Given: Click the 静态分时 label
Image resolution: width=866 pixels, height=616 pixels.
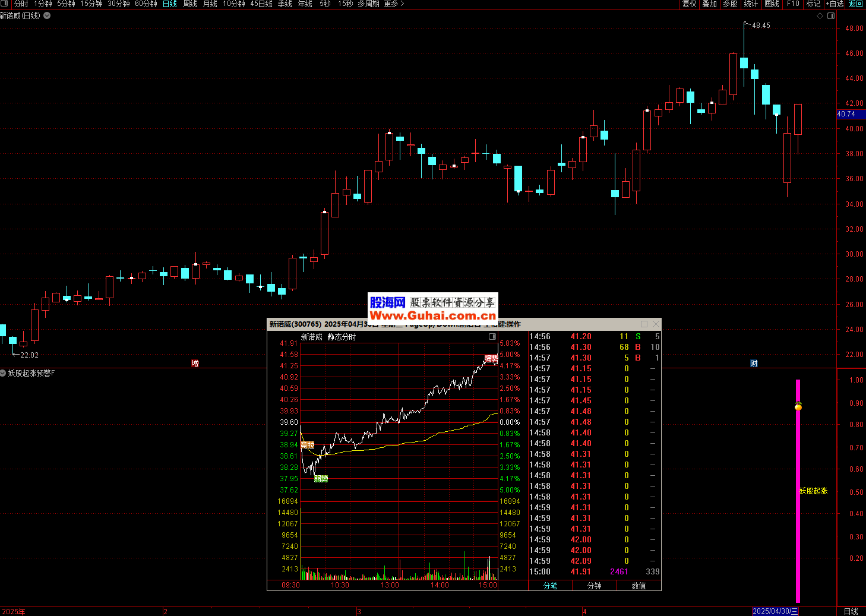Looking at the screenshot, I should point(342,337).
